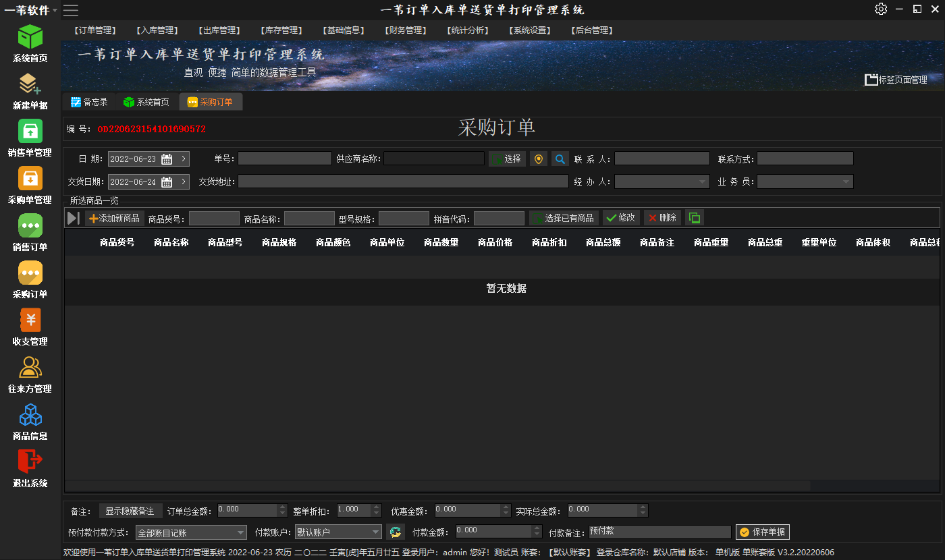This screenshot has width=945, height=560.
Task: Switch to the 备忘录 tab
Action: point(89,102)
